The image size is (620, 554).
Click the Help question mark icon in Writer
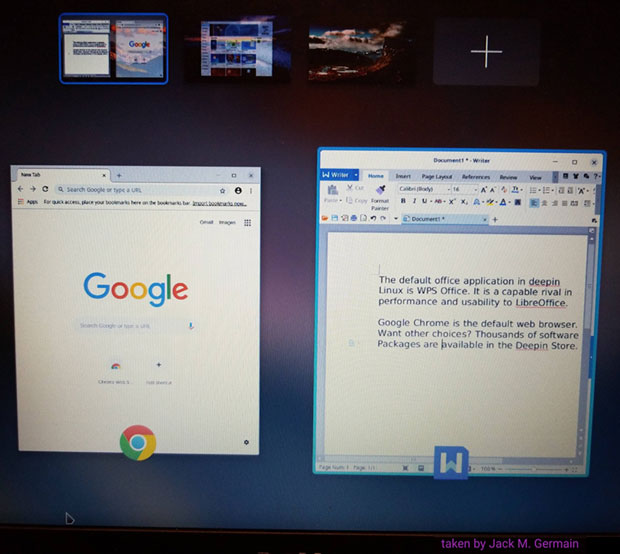point(595,176)
